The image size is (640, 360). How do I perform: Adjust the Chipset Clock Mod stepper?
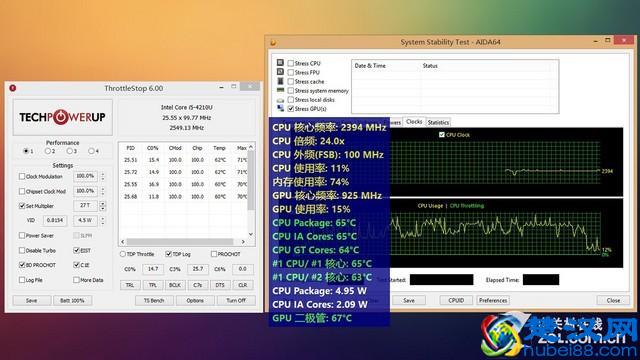tap(103, 191)
